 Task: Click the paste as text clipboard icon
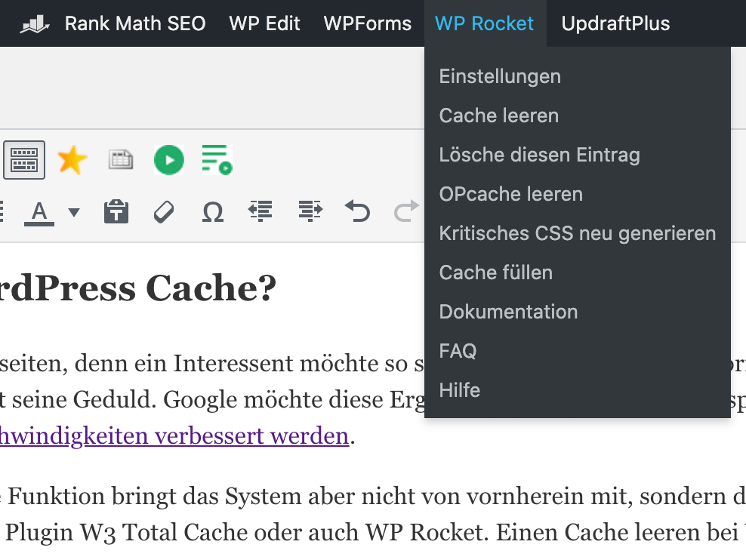pyautogui.click(x=116, y=211)
